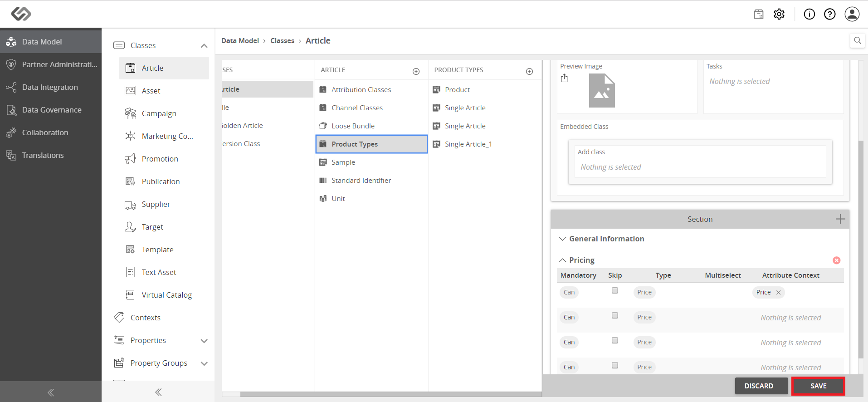Screen dimensions: 868x402
Task: Toggle Skip checkbox in fourth Pricing row
Action: click(x=615, y=365)
